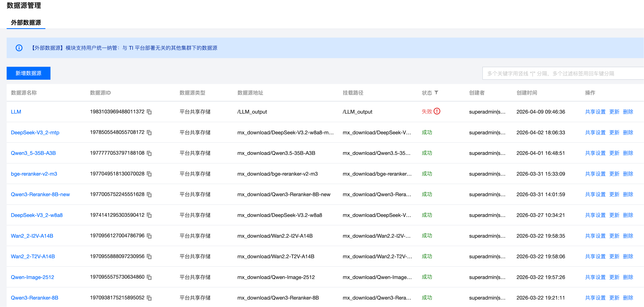Click 更新 for DeepSeek-V3_2-mtp
644x307 pixels.
[x=614, y=133]
